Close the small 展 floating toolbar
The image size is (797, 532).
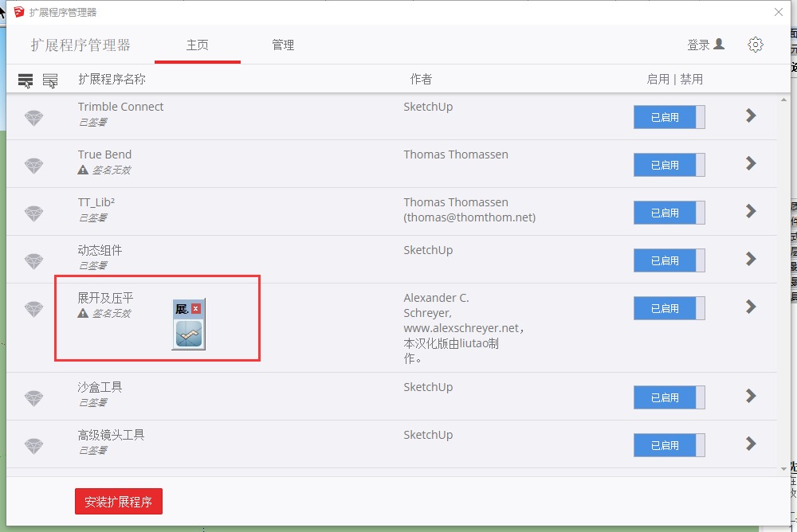[x=196, y=308]
